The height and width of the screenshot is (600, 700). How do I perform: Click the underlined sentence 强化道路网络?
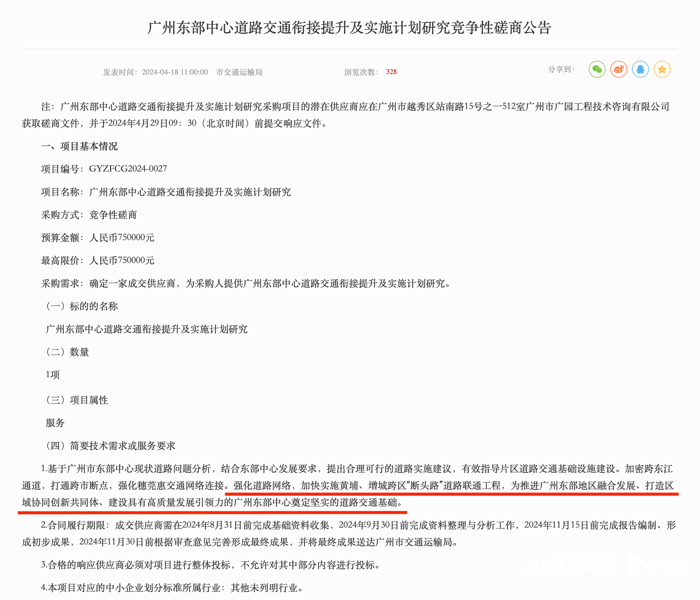tap(348, 494)
